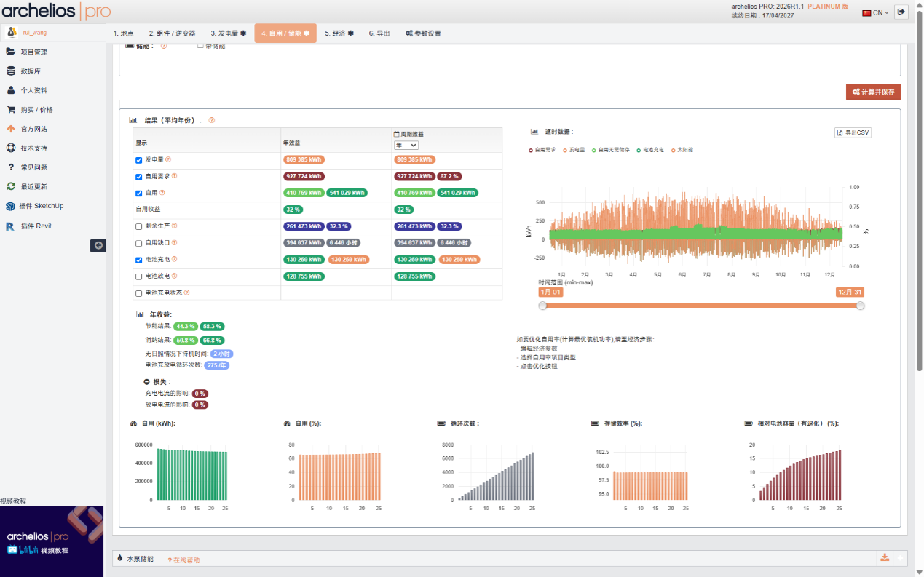Switch to the 5. 经济 tab
Screen dimensions: 924x577
[339, 33]
